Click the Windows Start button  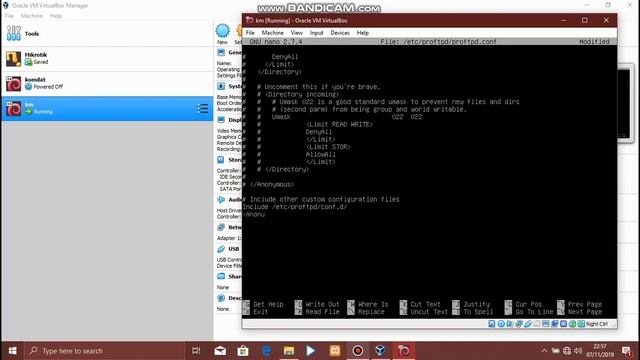(13, 351)
